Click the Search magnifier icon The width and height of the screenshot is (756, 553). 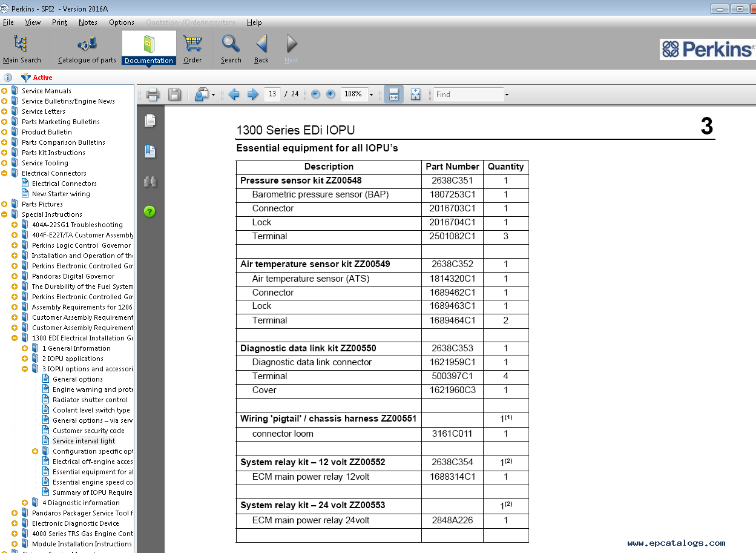[231, 44]
